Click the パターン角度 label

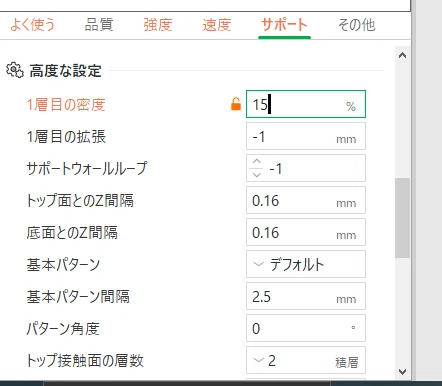coord(63,329)
